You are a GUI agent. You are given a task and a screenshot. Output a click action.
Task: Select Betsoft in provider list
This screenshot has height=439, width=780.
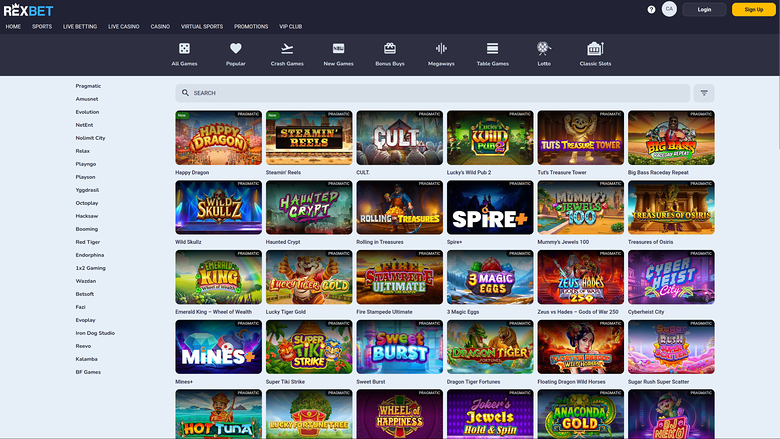click(85, 294)
